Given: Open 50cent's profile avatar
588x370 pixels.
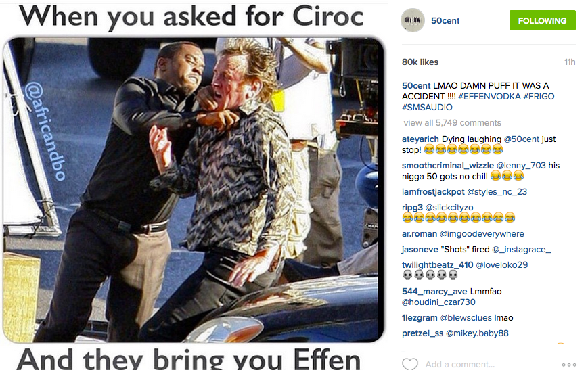Looking at the screenshot, I should [413, 20].
